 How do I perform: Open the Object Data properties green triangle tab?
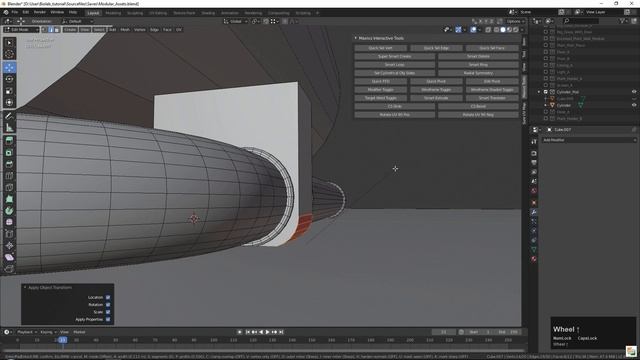click(x=533, y=249)
